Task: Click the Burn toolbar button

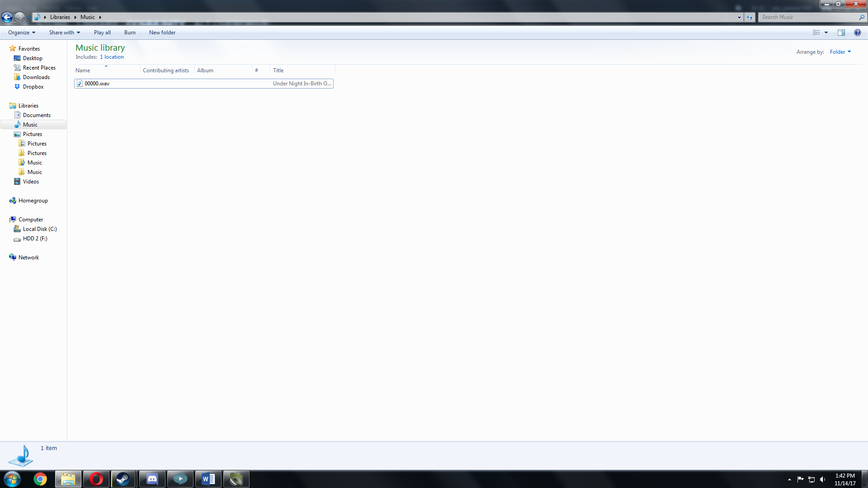Action: pos(130,33)
